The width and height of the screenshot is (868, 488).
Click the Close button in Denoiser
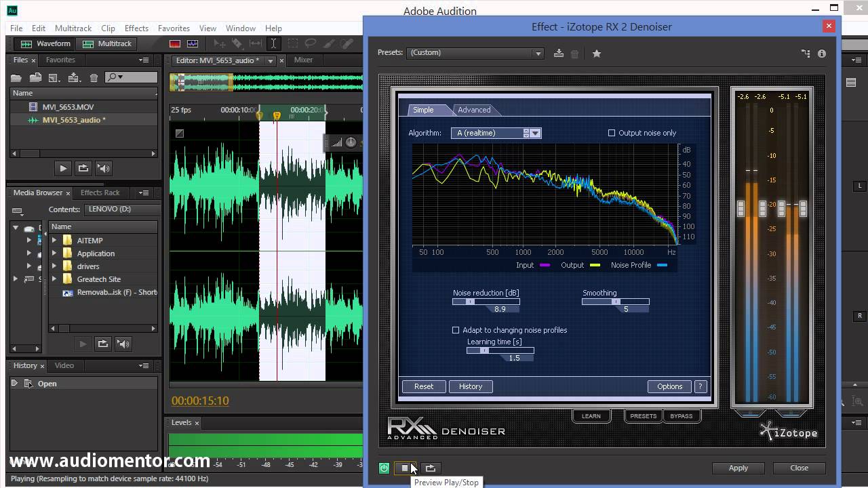tap(800, 468)
